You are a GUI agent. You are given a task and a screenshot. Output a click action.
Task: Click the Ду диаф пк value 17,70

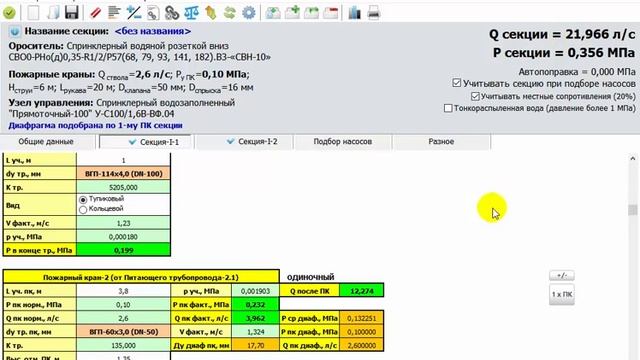[256, 345]
